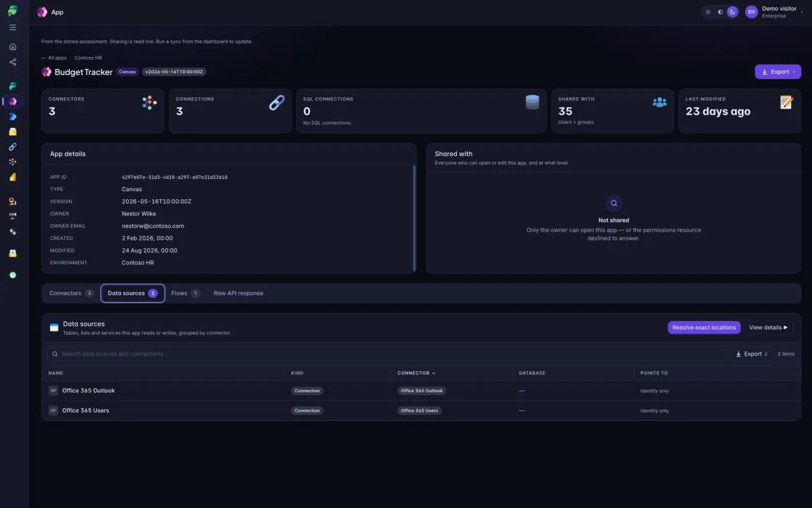Click the Connections card chain icon
812x508 pixels.
coord(277,103)
